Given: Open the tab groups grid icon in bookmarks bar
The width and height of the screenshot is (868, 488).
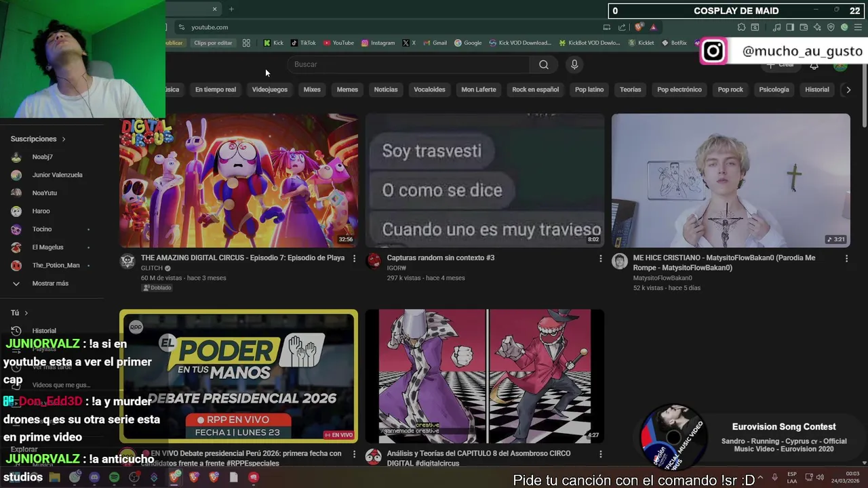Looking at the screenshot, I should click(x=246, y=43).
